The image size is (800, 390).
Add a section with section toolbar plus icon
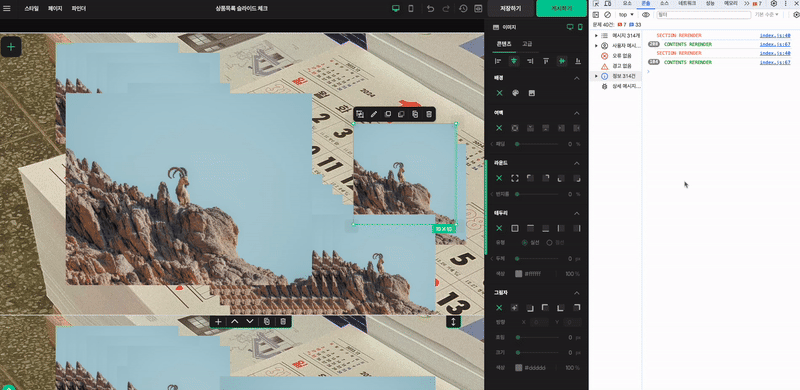coord(218,322)
